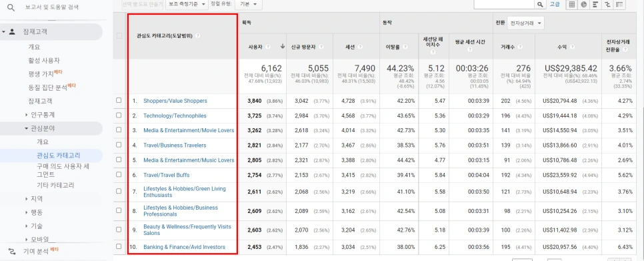Open the Technology/Technophiles link

(175, 116)
